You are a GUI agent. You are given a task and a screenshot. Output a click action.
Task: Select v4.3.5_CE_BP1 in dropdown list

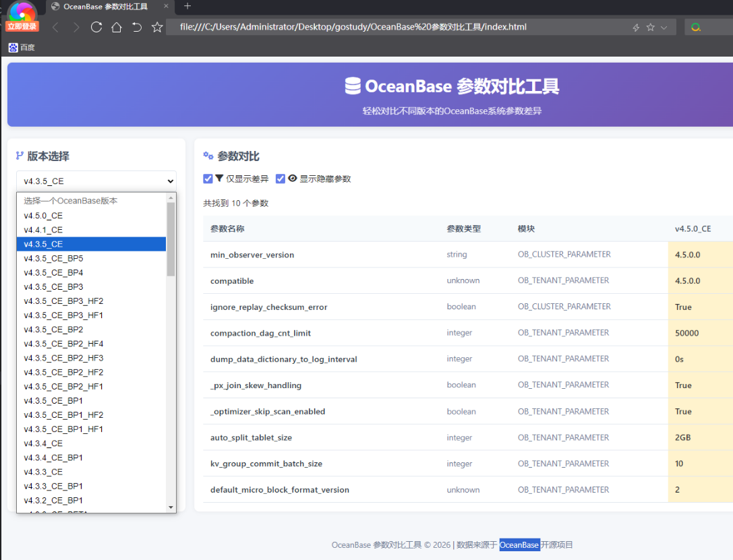coord(91,401)
